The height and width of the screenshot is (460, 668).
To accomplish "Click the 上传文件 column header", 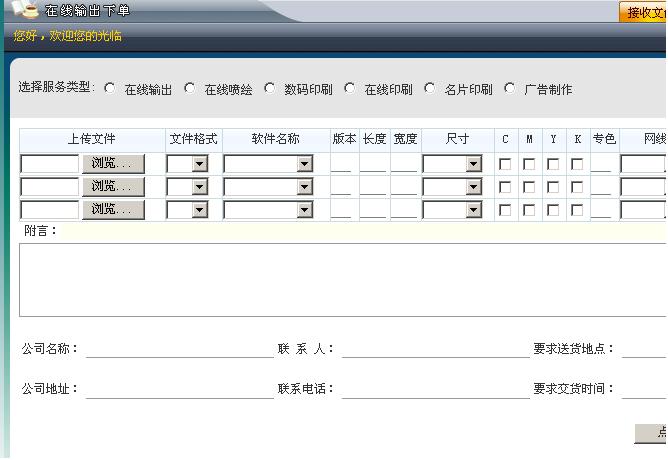I will [92, 139].
